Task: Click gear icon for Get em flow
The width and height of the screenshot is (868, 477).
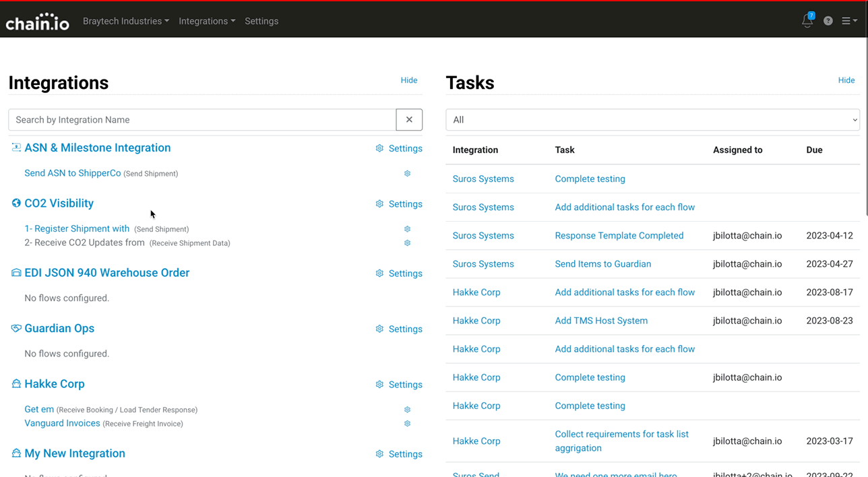Action: (407, 410)
